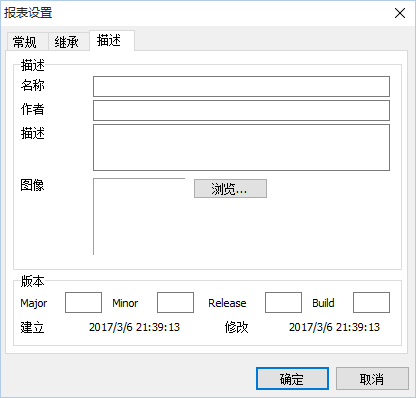416x398 pixels.
Task: Click the 名称 input field
Action: [x=241, y=86]
